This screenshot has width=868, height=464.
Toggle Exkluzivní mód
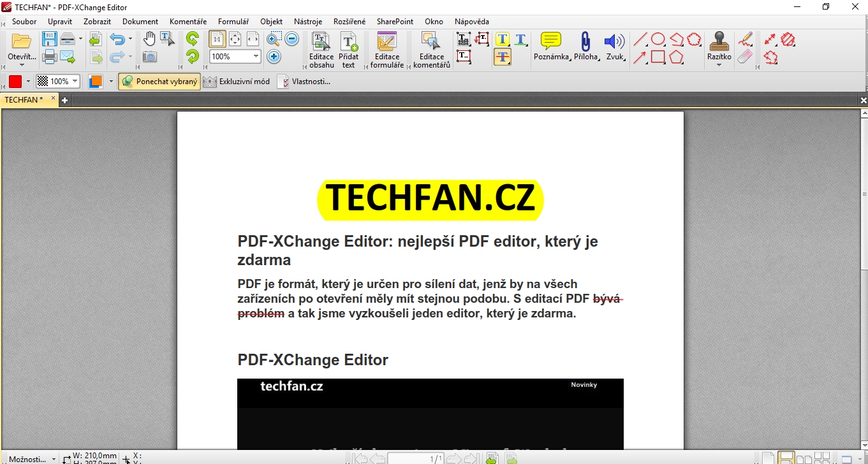point(236,82)
